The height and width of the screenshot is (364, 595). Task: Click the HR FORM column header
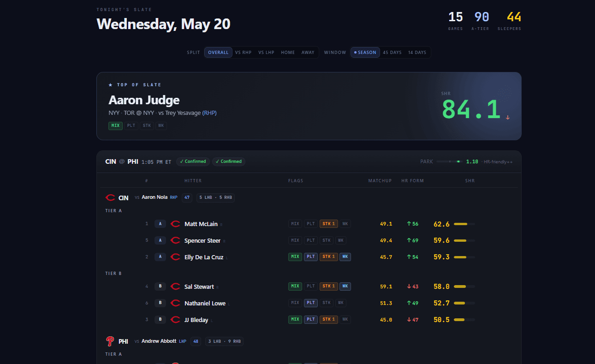[x=412, y=181]
